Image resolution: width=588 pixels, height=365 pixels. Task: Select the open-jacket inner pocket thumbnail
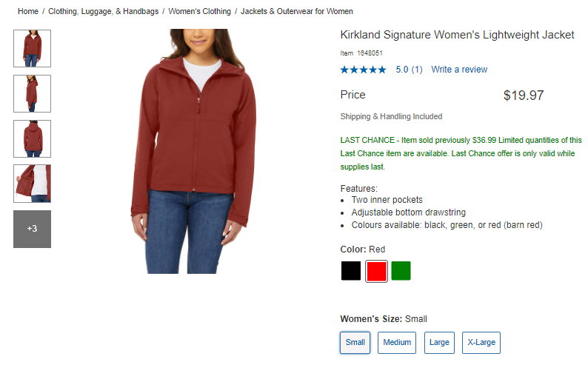coord(33,184)
